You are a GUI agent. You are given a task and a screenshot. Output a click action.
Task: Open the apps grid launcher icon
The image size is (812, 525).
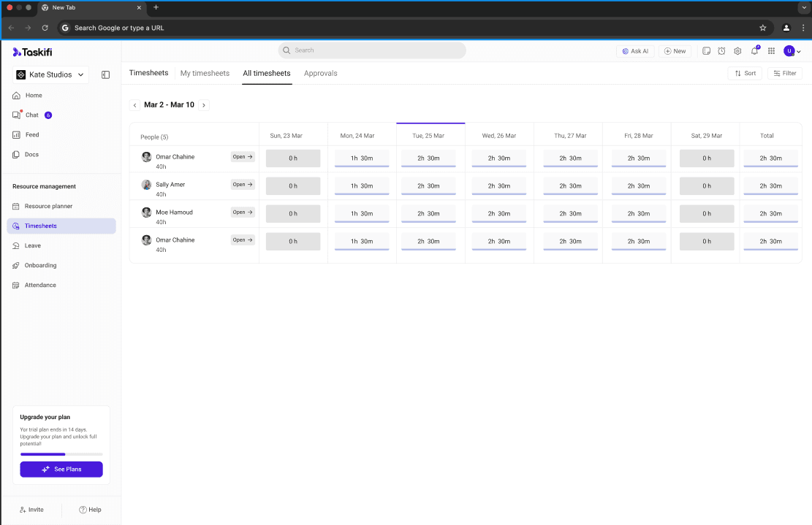[771, 51]
